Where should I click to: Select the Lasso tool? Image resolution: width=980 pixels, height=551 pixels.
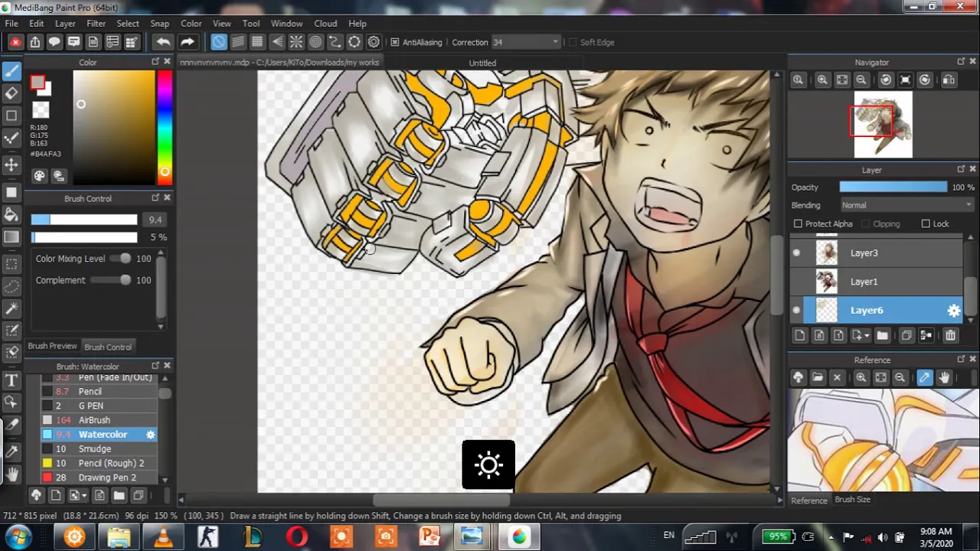(11, 287)
